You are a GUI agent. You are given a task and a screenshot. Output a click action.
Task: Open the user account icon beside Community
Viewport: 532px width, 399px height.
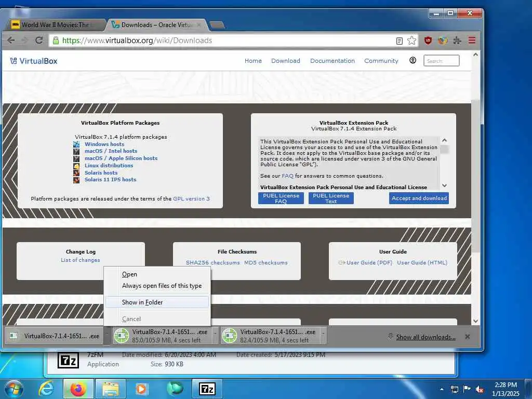click(x=413, y=60)
